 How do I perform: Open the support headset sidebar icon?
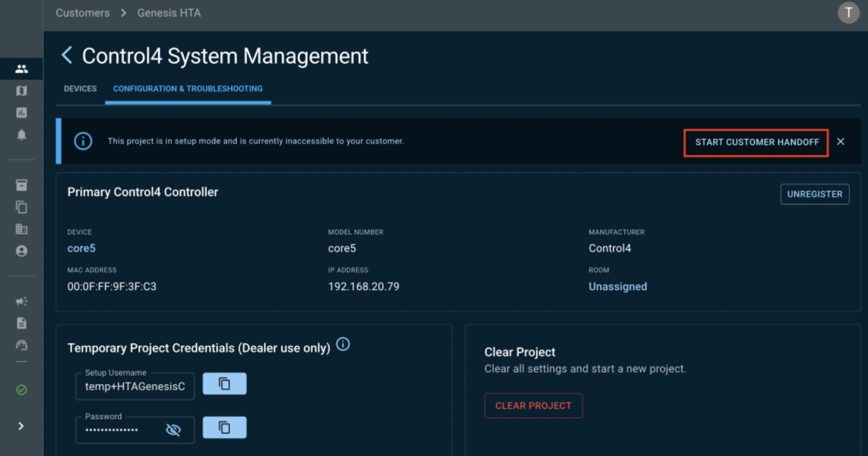[x=21, y=345]
